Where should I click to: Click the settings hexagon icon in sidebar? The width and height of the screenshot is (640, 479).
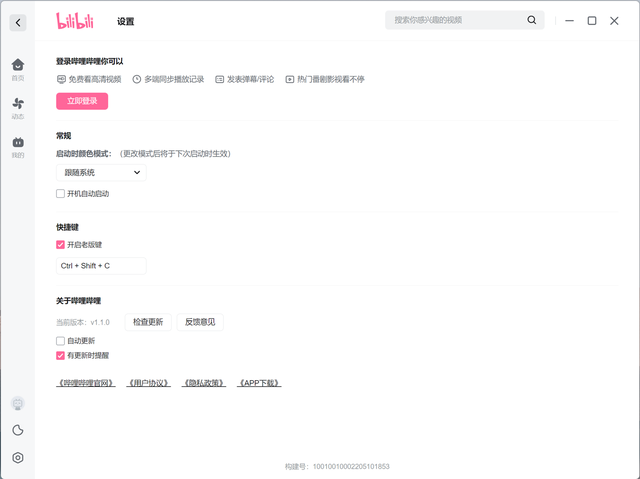point(18,458)
